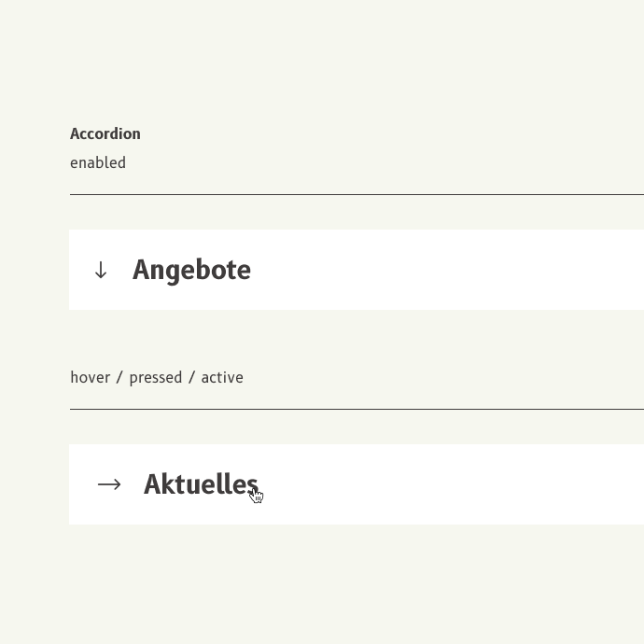This screenshot has height=644, width=644.
Task: Click the letter A starting Angebote
Action: click(142, 271)
